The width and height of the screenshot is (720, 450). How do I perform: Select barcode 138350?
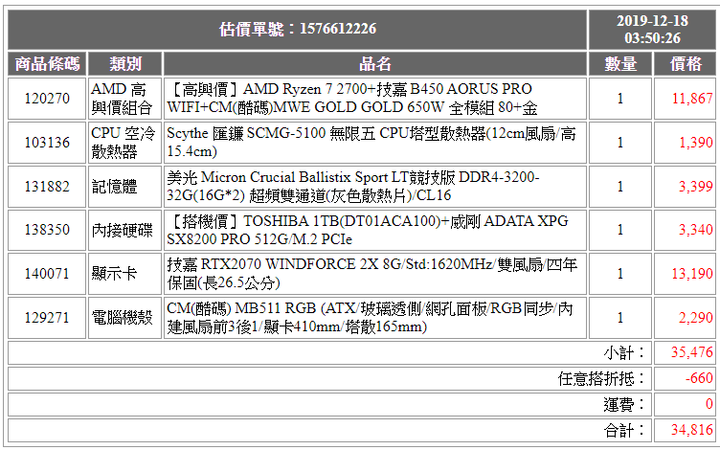coord(47,230)
